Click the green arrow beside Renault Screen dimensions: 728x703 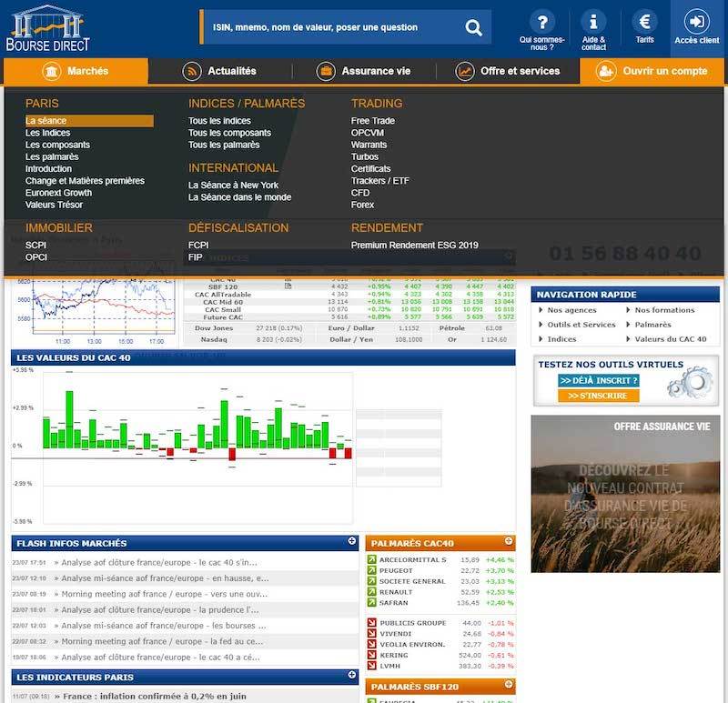(371, 592)
